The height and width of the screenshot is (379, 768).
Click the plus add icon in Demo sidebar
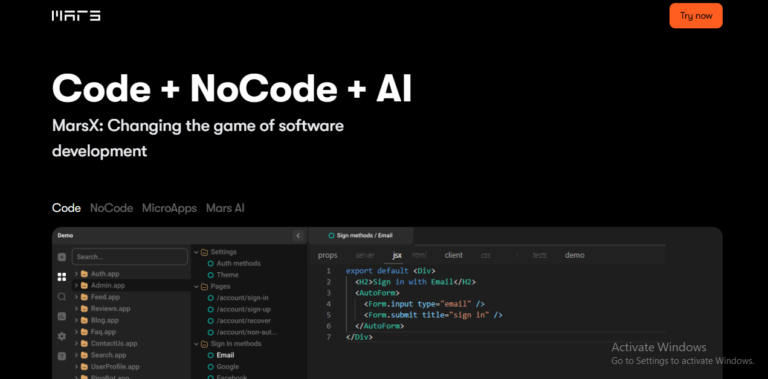point(62,257)
